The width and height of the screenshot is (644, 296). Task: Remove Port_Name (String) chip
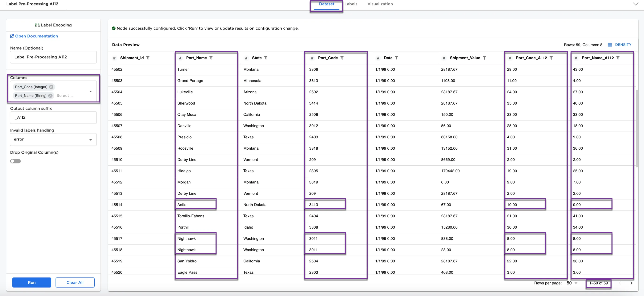click(51, 96)
